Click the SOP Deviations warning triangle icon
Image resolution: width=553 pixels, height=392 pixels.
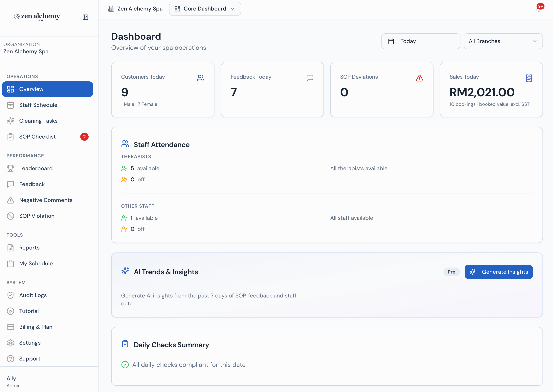pyautogui.click(x=420, y=78)
